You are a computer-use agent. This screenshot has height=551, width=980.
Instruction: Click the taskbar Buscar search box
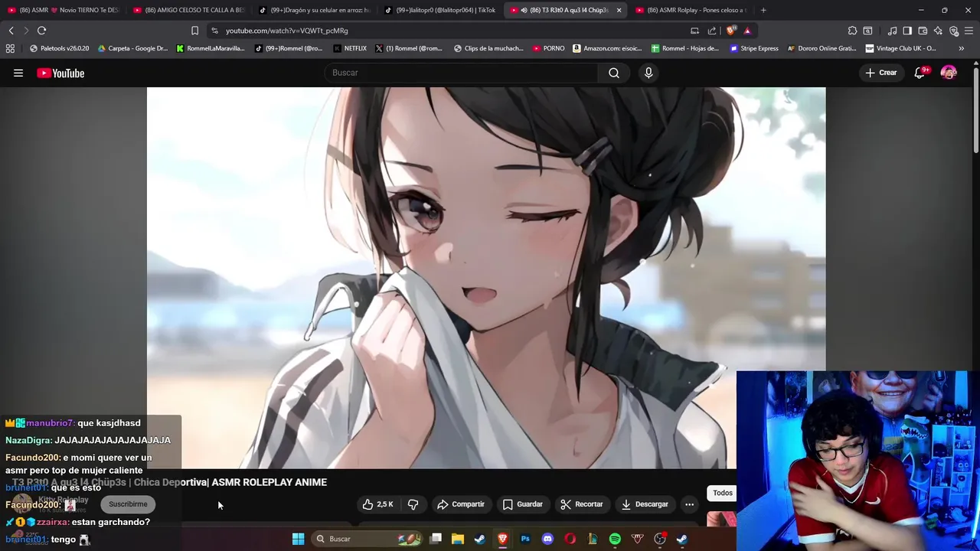[367, 539]
